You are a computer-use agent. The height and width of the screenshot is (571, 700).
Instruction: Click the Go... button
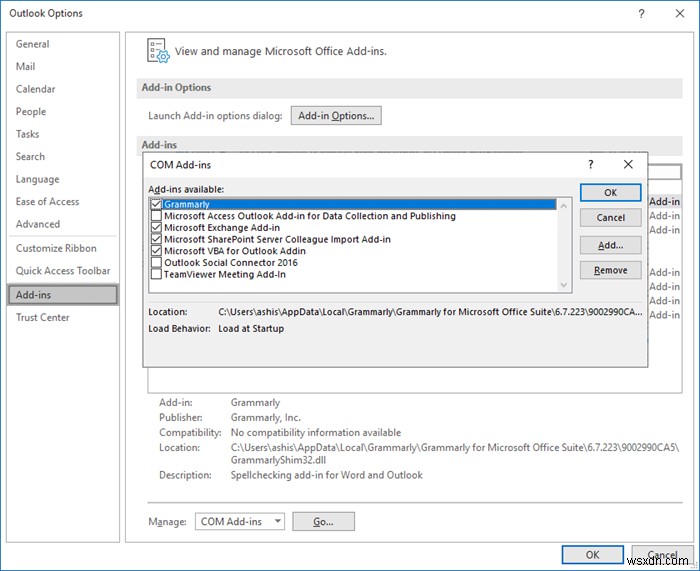coord(323,521)
